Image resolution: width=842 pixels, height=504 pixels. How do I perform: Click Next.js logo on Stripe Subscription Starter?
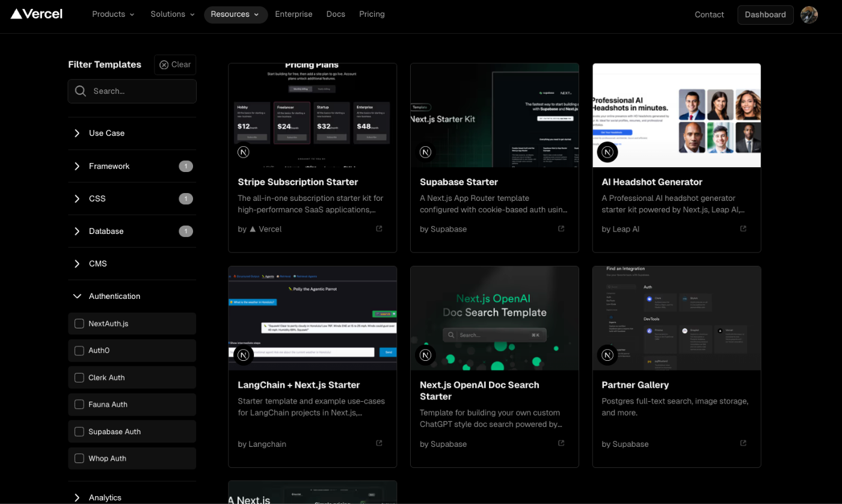click(244, 152)
